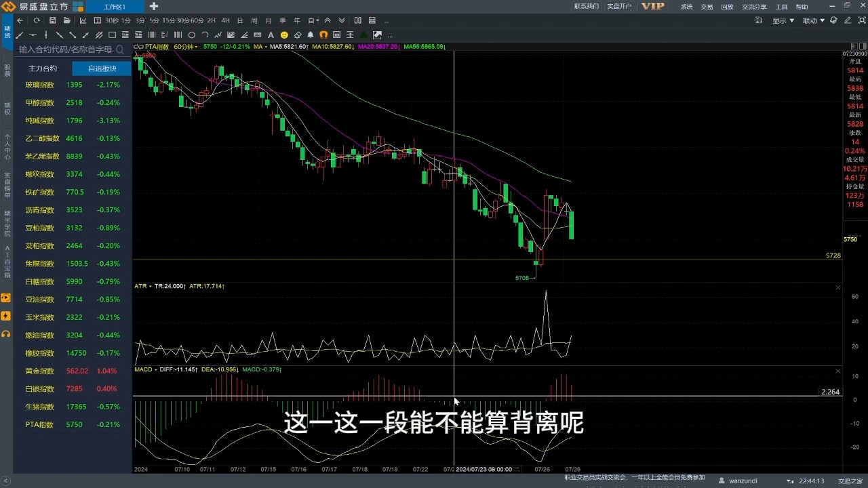Open the ATR indicator dropdown
This screenshot has height=488, width=868.
click(142, 287)
